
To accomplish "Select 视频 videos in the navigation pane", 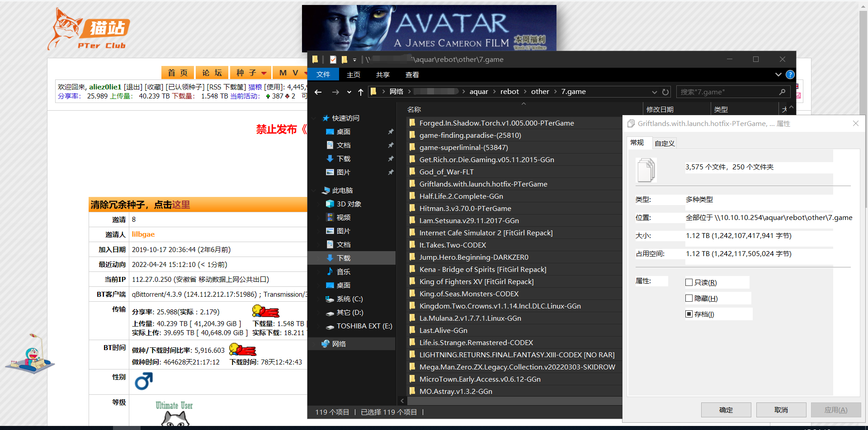I will (x=344, y=217).
